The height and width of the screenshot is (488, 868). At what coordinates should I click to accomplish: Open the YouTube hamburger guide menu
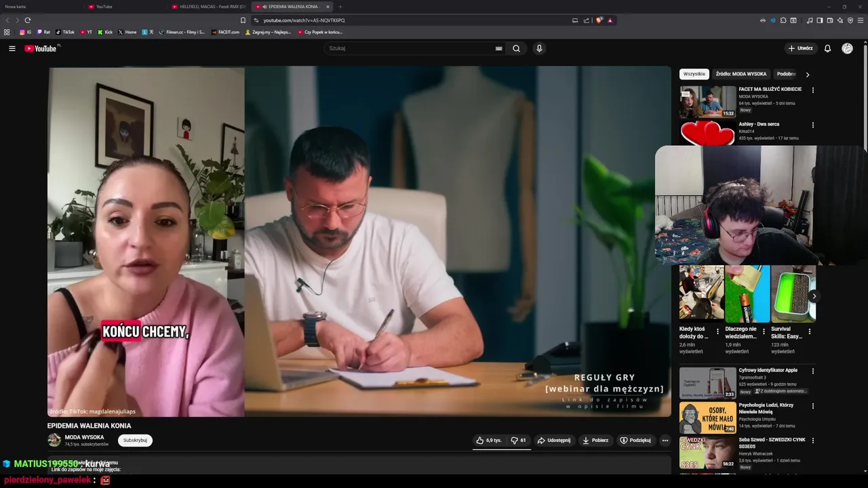pyautogui.click(x=12, y=48)
